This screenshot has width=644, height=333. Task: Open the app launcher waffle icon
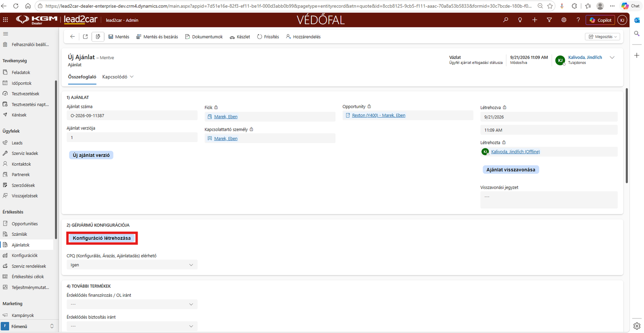pos(5,20)
